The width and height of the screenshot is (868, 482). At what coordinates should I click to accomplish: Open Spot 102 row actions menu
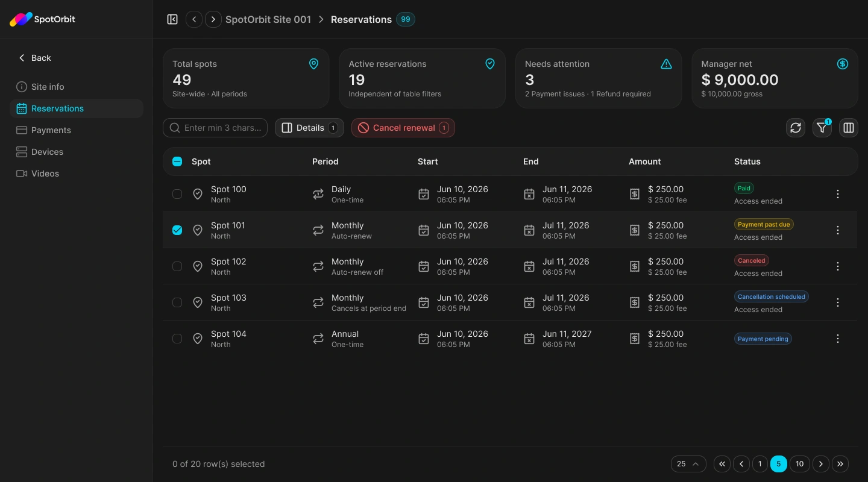point(838,266)
